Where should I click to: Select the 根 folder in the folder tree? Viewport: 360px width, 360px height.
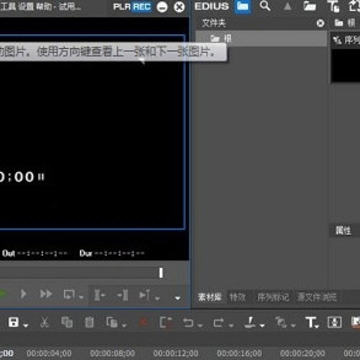pyautogui.click(x=261, y=39)
